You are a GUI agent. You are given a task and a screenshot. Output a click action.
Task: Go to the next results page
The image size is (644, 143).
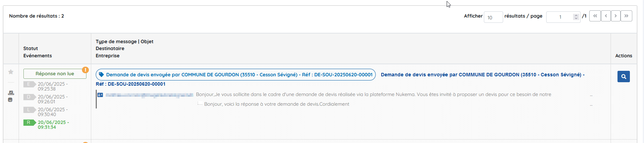pos(616,16)
